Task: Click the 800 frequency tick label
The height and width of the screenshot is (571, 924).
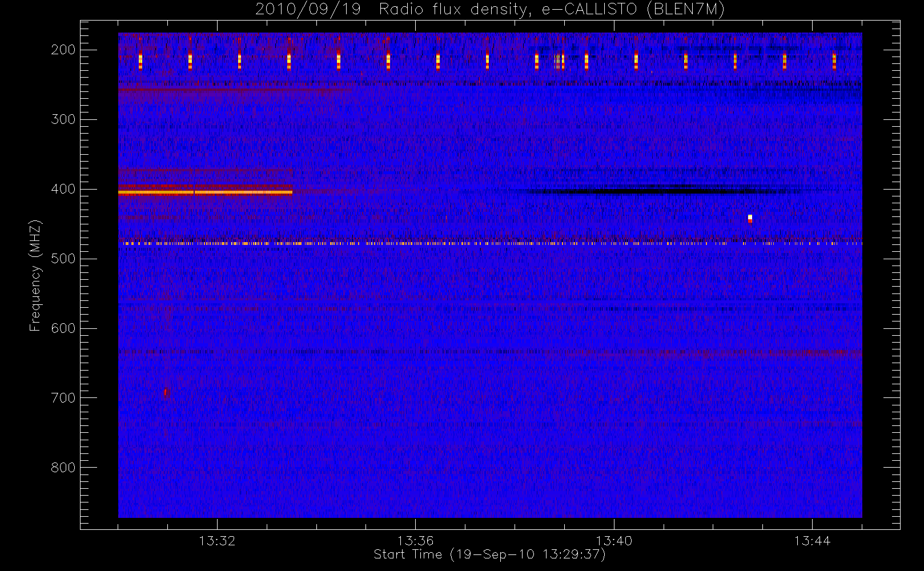Action: coord(63,468)
